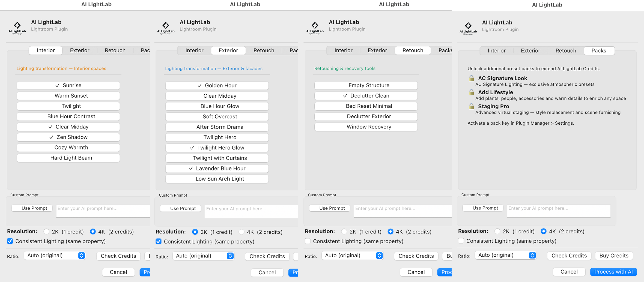This screenshot has width=644, height=282.
Task: Click the AI LightLab logo in the Interior panel
Action: (17, 27)
